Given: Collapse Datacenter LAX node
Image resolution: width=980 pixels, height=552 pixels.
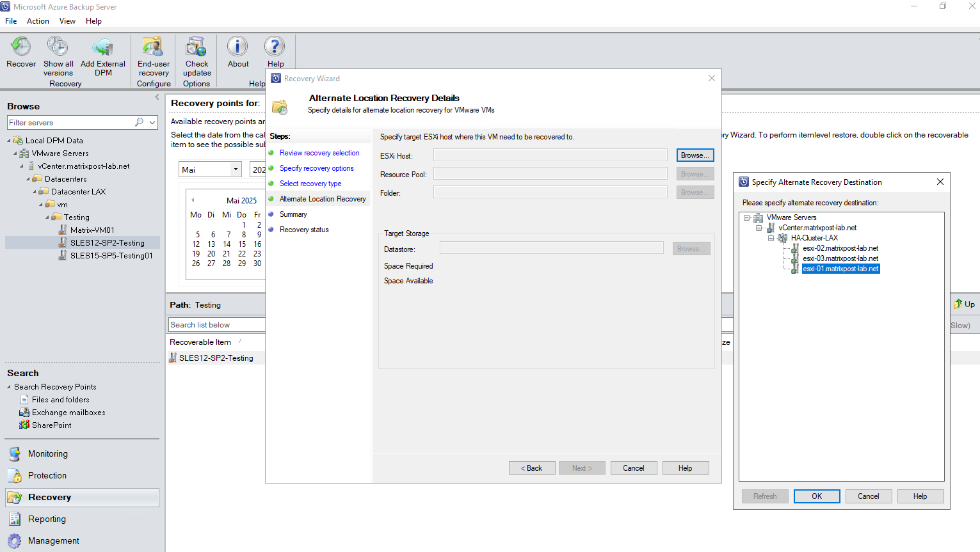Looking at the screenshot, I should click(35, 192).
